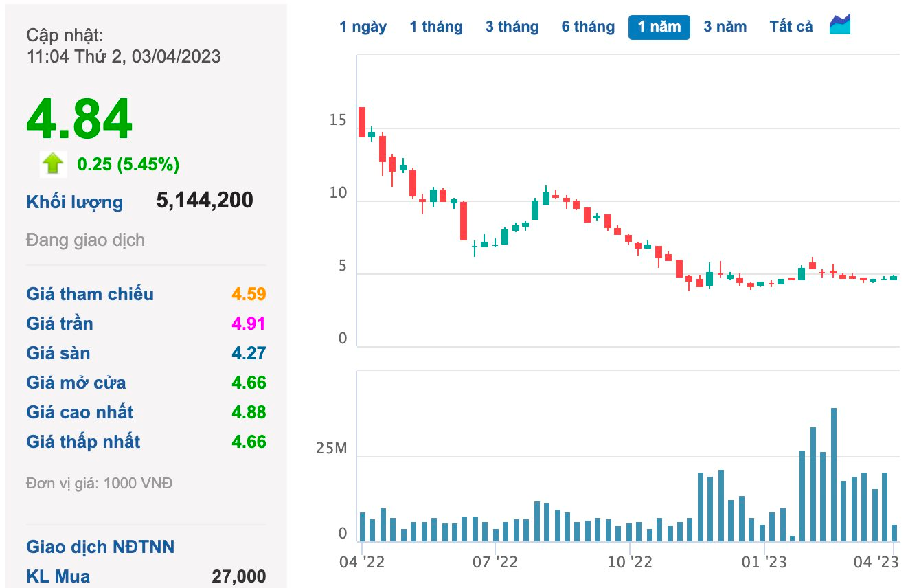Select the floor price 4.27
The height and width of the screenshot is (588, 908).
[x=249, y=353]
